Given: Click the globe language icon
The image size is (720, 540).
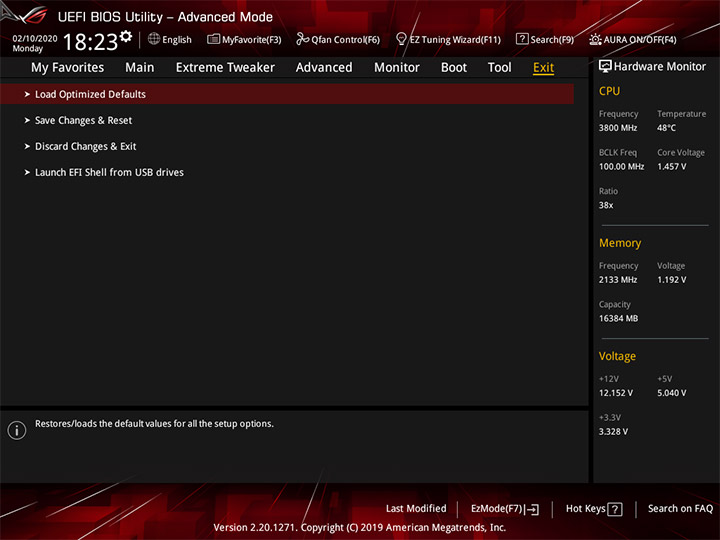Looking at the screenshot, I should 154,39.
